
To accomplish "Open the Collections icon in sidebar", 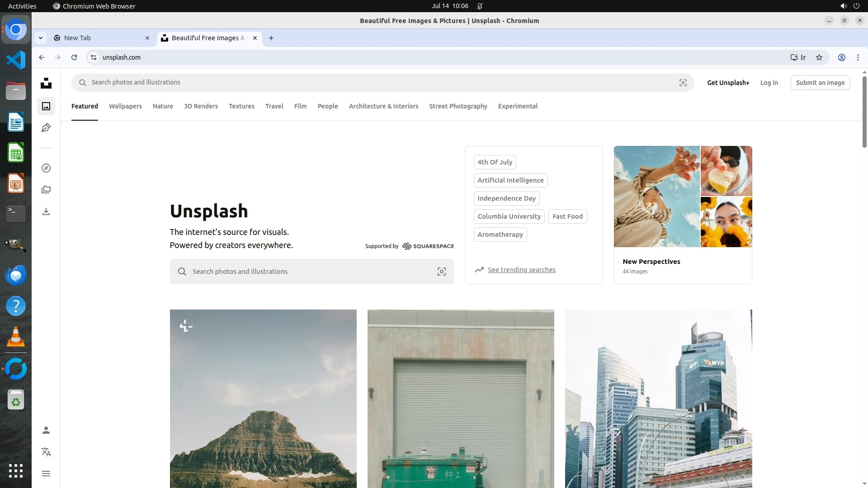I will coord(46,190).
